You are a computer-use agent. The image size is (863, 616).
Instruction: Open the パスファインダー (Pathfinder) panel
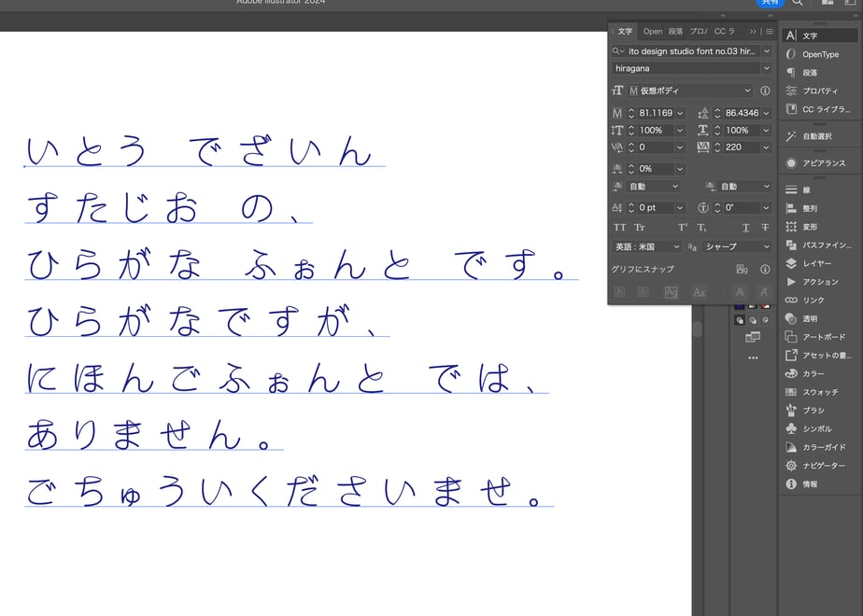coord(819,245)
